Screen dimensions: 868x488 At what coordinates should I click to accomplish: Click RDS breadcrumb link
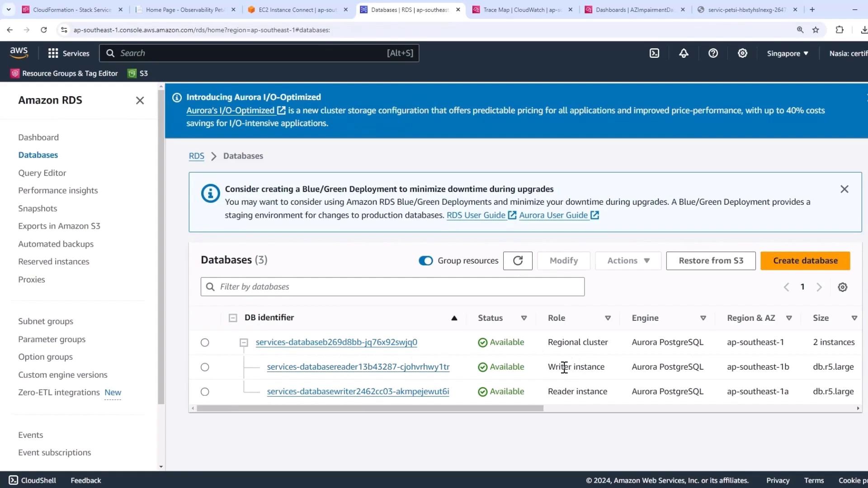click(196, 156)
